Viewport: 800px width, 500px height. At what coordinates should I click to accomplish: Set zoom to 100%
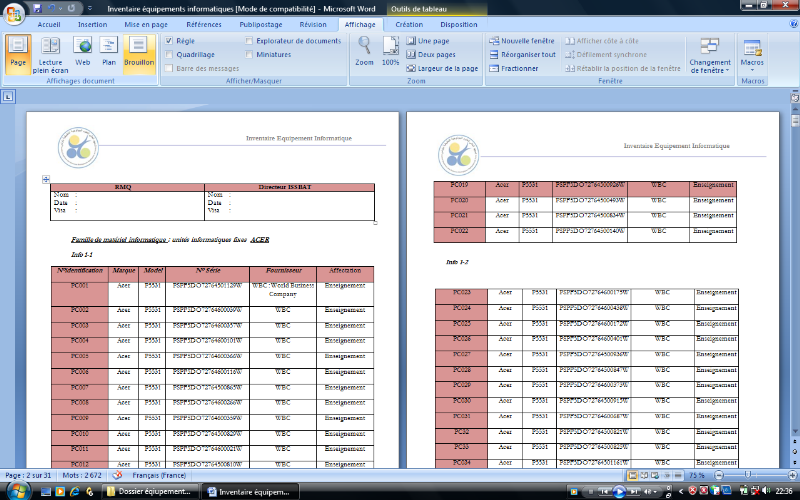click(390, 51)
